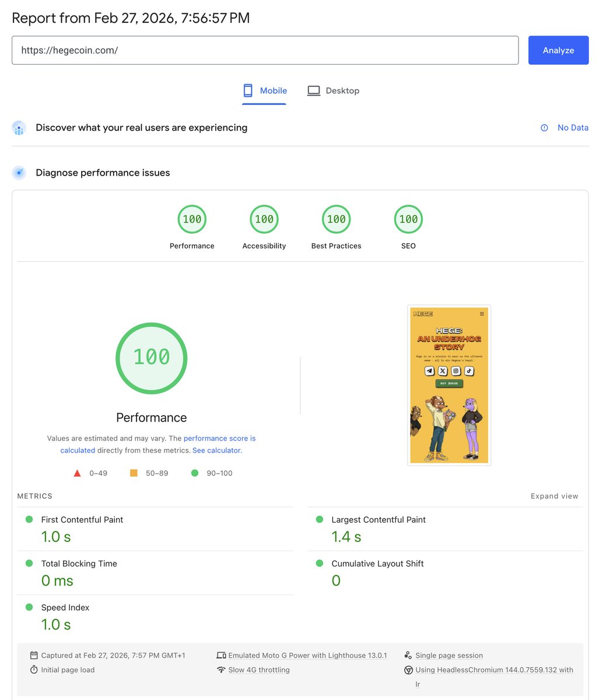This screenshot has height=700, width=603.
Task: Click the clock icon beside Initial page load
Action: tap(34, 670)
